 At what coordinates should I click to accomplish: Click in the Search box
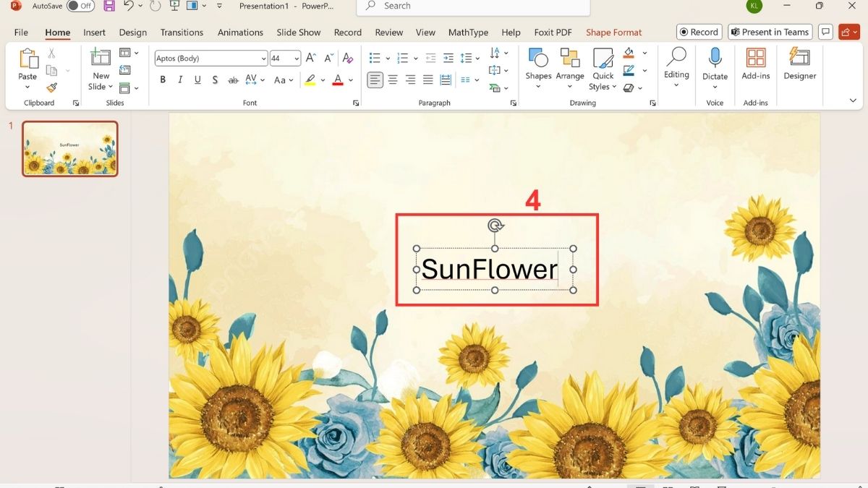(473, 6)
